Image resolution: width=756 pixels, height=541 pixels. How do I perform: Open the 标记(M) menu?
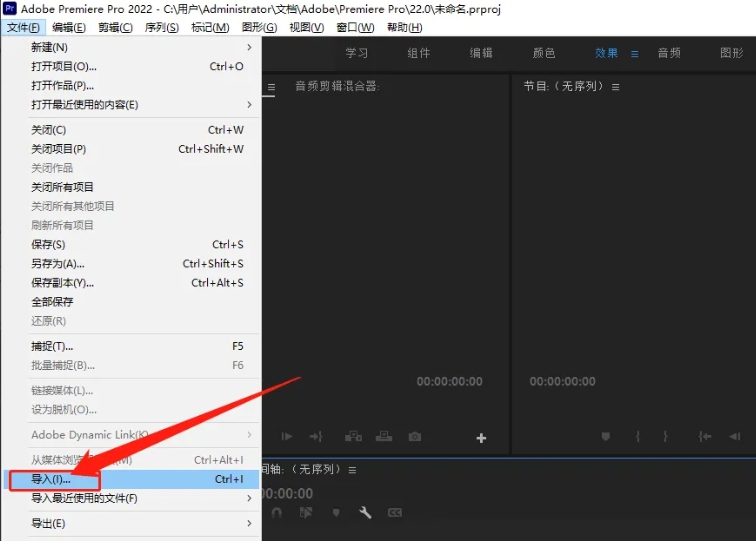click(x=210, y=27)
